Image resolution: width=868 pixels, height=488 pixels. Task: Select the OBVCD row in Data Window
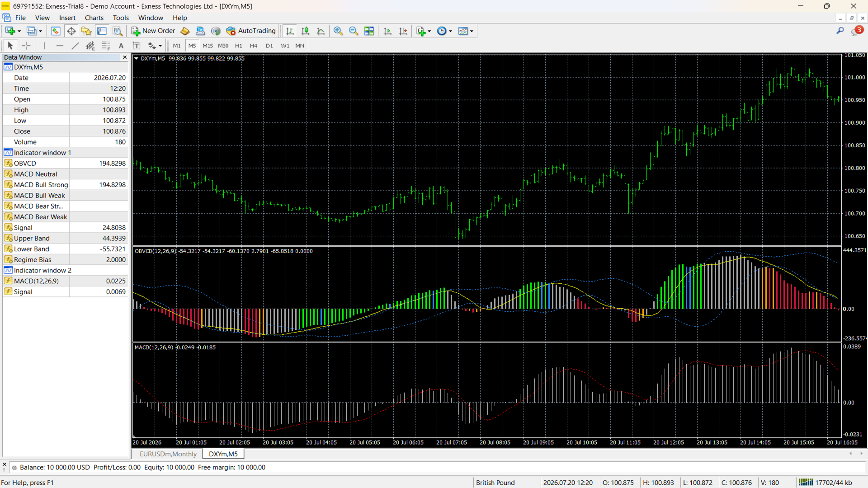pos(66,164)
